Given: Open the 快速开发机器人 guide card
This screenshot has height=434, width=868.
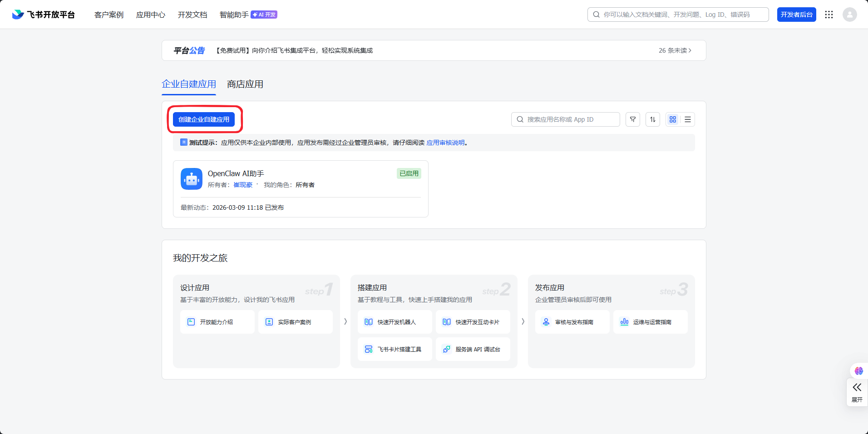Looking at the screenshot, I should tap(395, 322).
